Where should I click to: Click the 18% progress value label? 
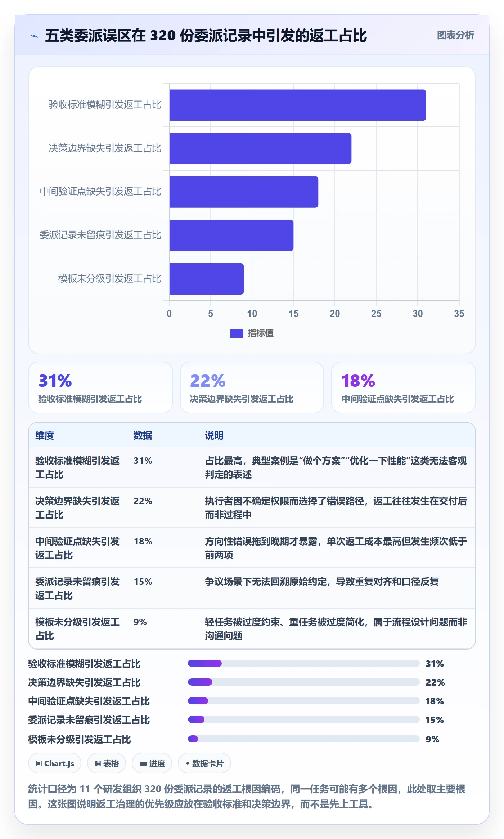tap(435, 701)
